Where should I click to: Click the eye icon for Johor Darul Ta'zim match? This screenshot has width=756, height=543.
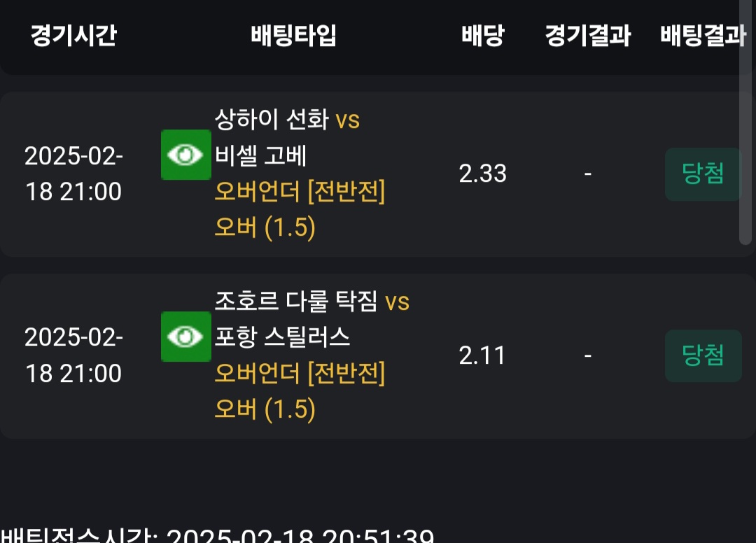(185, 337)
